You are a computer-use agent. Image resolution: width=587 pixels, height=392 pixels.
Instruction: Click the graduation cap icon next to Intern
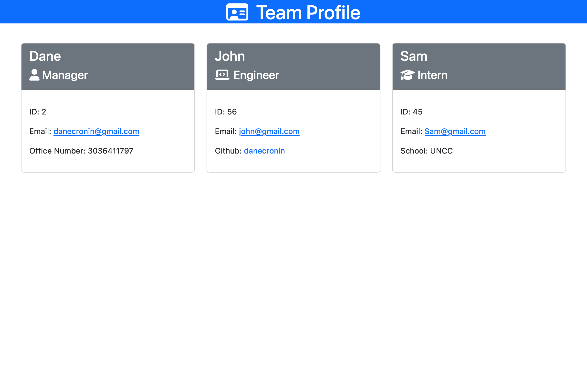click(408, 74)
